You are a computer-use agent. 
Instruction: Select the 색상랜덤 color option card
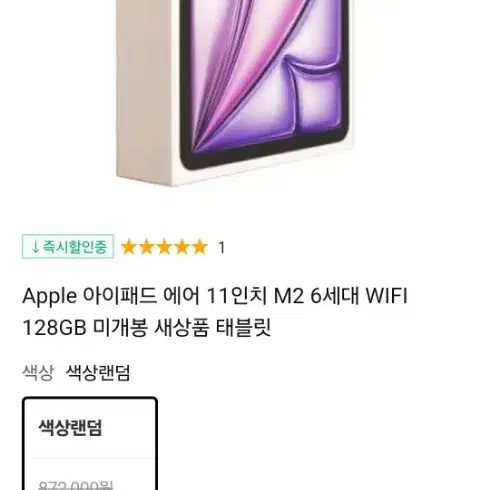coord(90,443)
